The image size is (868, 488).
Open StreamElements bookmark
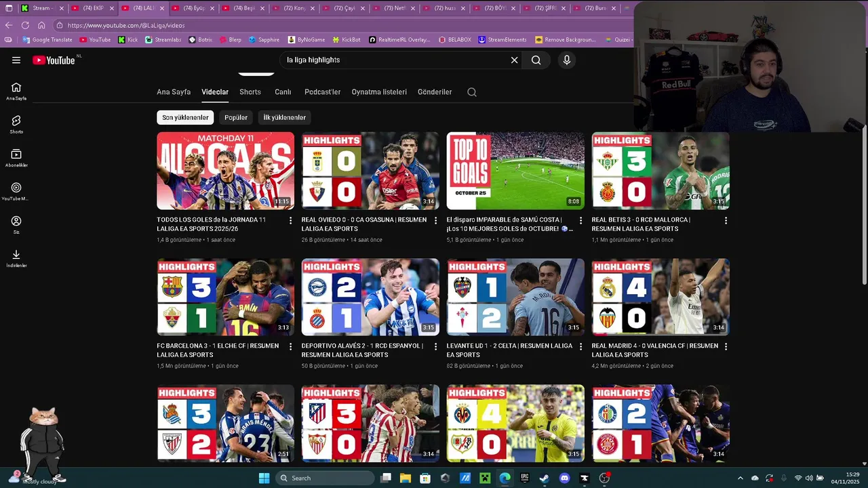point(502,40)
